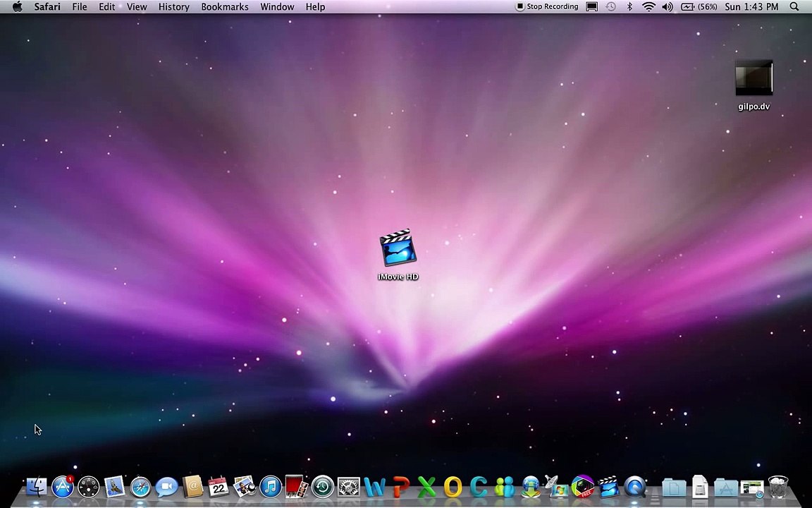Viewport: 812px width, 508px height.
Task: Open Spotlight search magnifier
Action: 794,7
